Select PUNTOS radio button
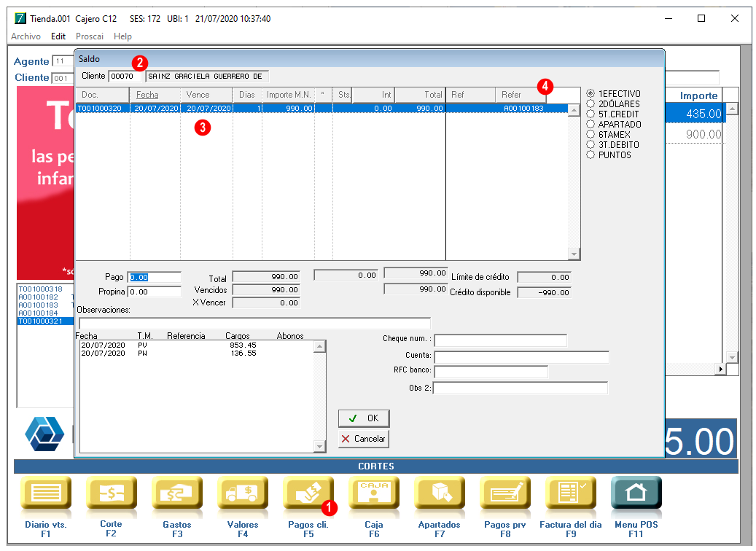 click(591, 155)
